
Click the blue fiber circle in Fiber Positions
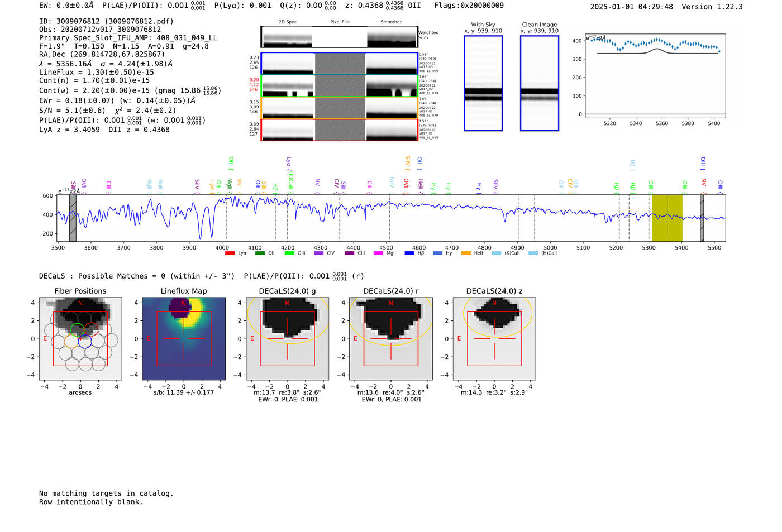click(x=85, y=341)
